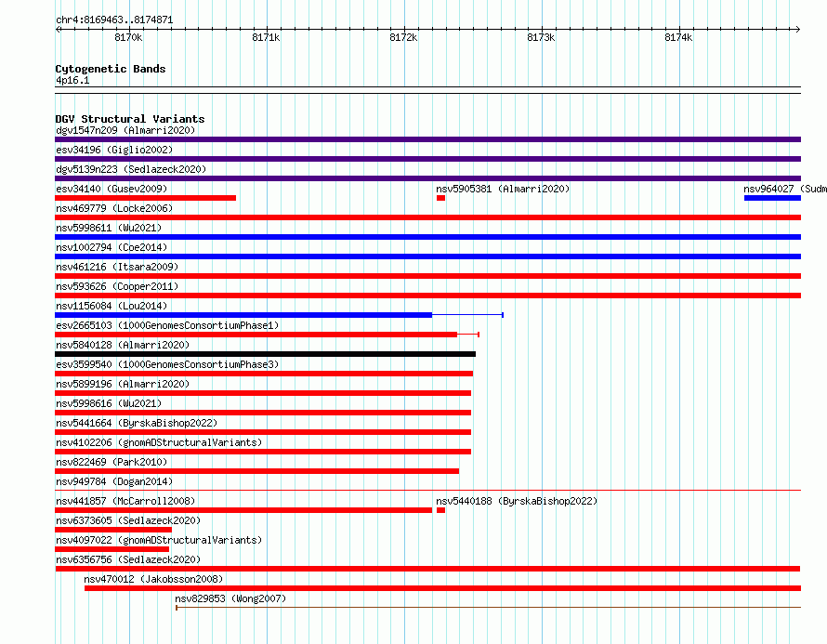Click the 8170k ruler tick label
This screenshot has height=644, width=827.
[x=128, y=37]
